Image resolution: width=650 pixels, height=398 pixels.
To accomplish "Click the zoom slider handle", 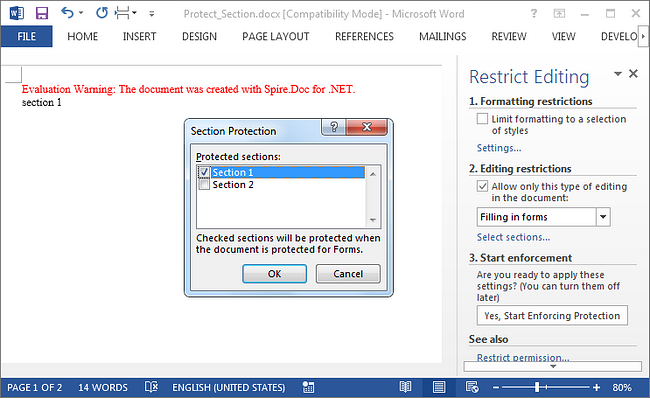I will [537, 387].
